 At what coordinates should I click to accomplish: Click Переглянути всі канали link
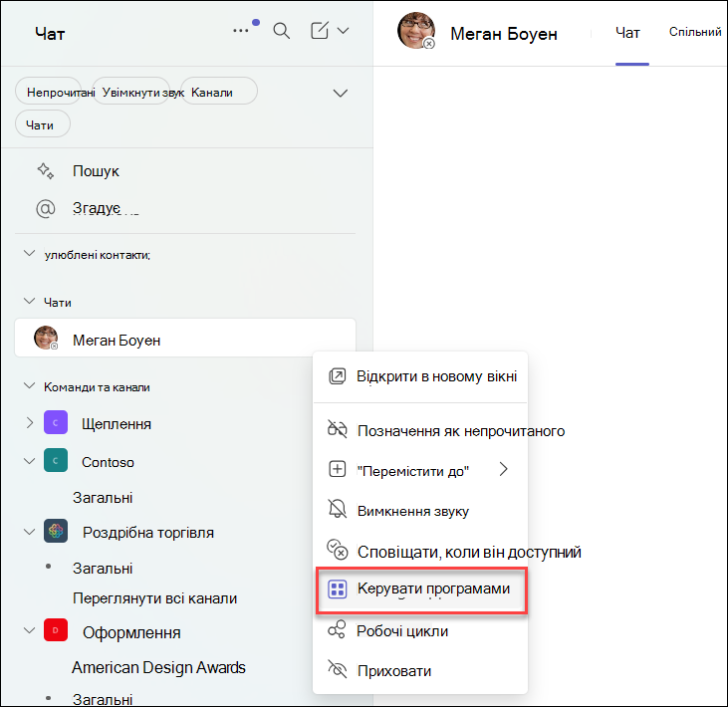point(154,598)
